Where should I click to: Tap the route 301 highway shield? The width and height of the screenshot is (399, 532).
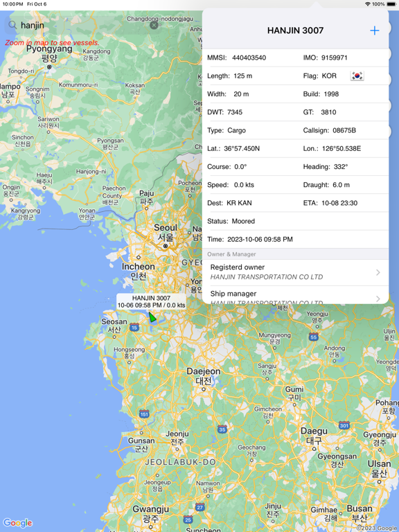[x=344, y=425]
